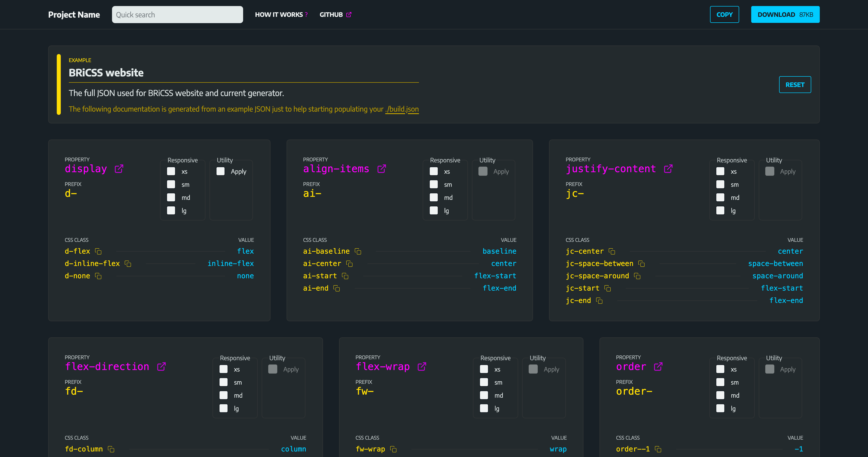Copy the ai-end class name
This screenshot has height=457, width=868.
337,288
